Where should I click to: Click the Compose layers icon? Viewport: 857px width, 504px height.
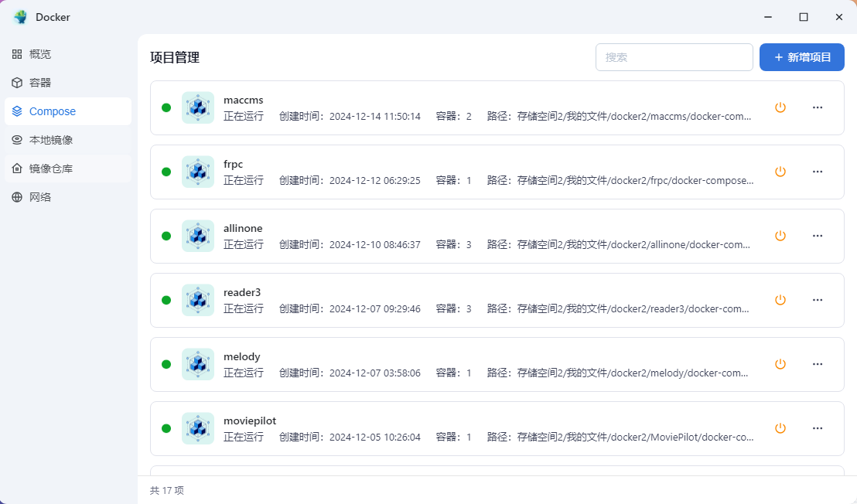17,111
